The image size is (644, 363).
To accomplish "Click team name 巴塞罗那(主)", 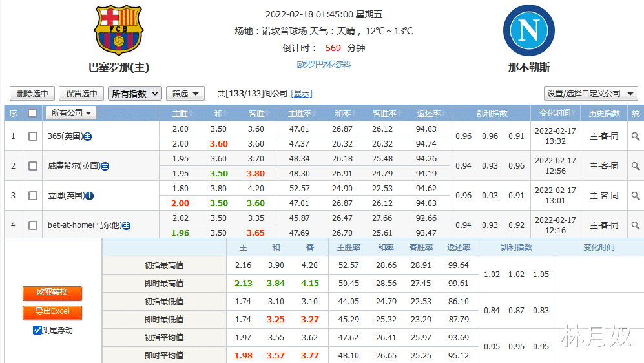I will tap(119, 67).
